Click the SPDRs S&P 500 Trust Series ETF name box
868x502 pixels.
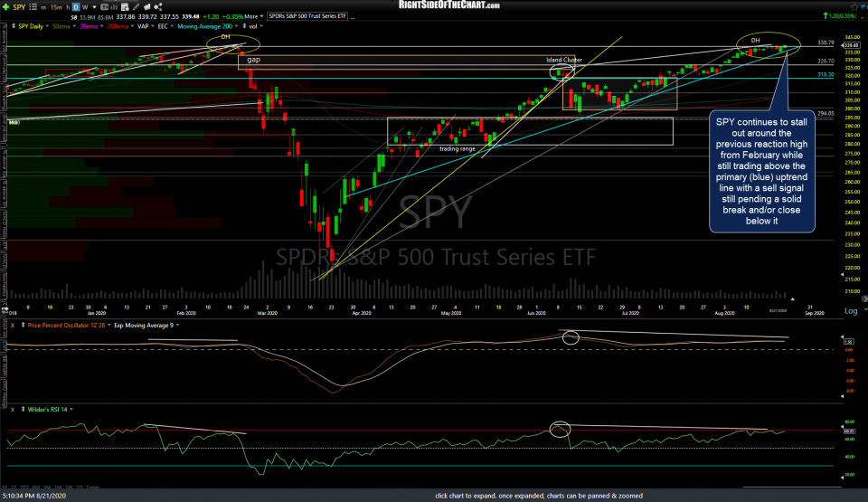pos(307,16)
